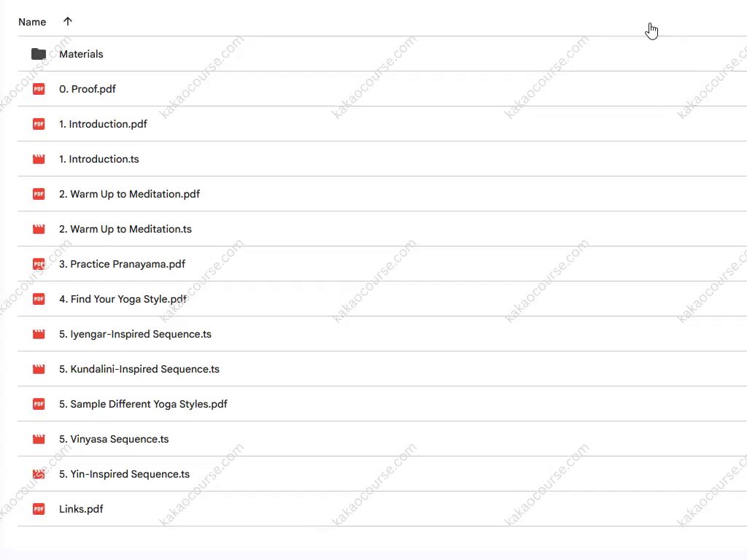Viewport: 747px width, 560px height.
Task: Open 5. Sample Different Yoga Styles.pdf
Action: (143, 404)
